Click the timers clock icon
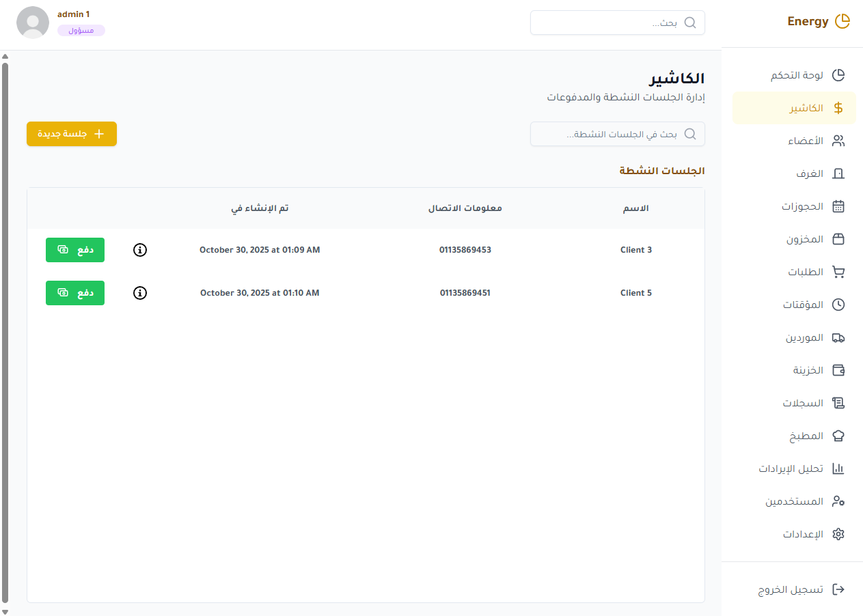 pyautogui.click(x=838, y=305)
